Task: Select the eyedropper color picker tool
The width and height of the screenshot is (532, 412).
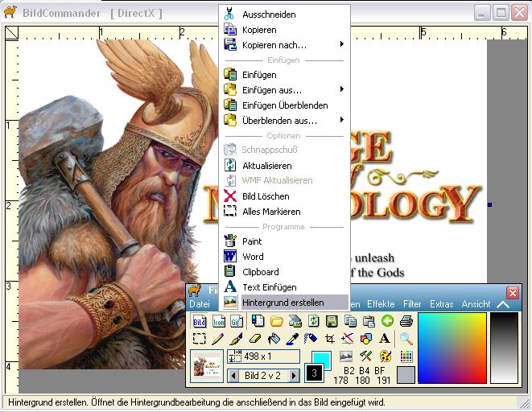Action: (x=291, y=339)
